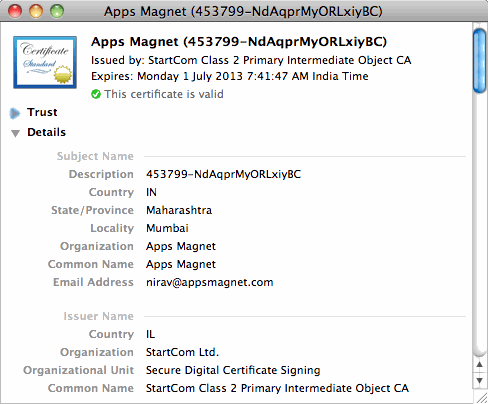Click the Locality label

(112, 228)
